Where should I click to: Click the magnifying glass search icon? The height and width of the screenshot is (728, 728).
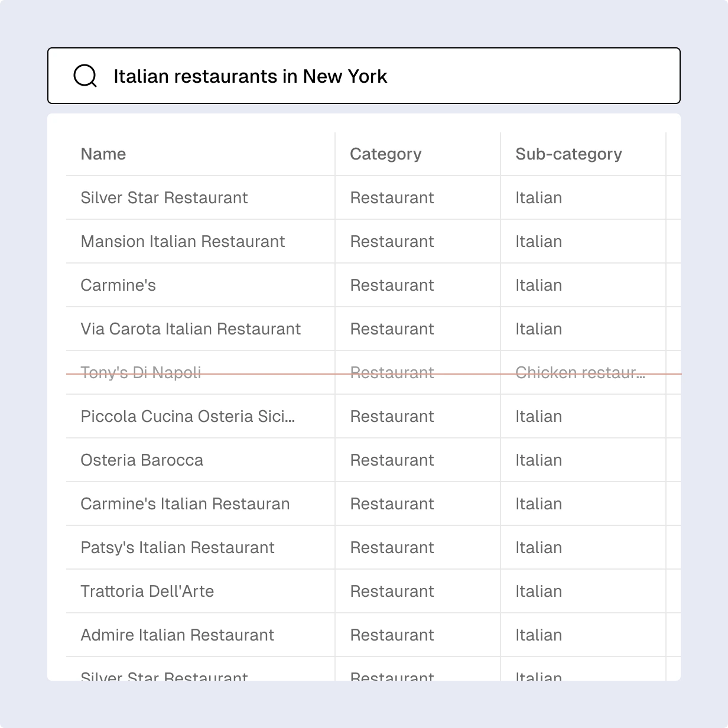tap(85, 76)
